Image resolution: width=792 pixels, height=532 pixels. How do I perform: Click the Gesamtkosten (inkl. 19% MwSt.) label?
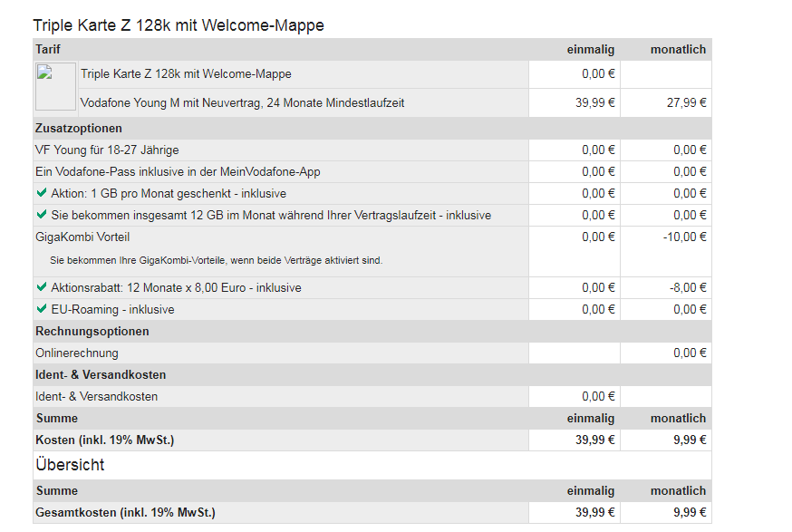coord(125,512)
